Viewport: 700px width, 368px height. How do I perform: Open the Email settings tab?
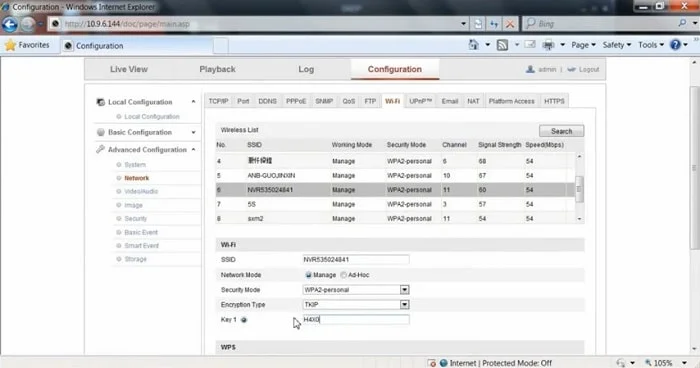point(450,101)
